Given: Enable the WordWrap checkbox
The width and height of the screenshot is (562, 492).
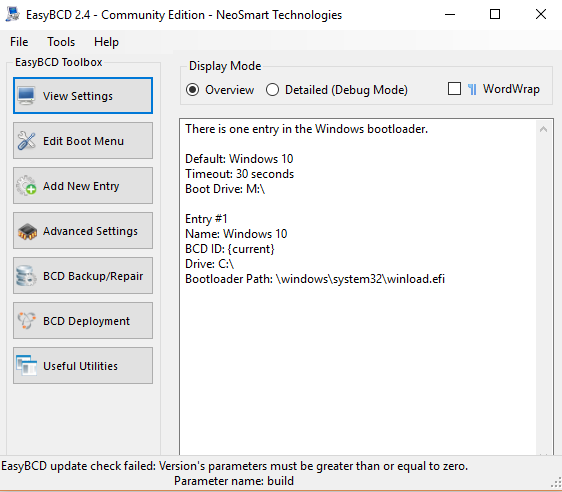Looking at the screenshot, I should pyautogui.click(x=454, y=89).
